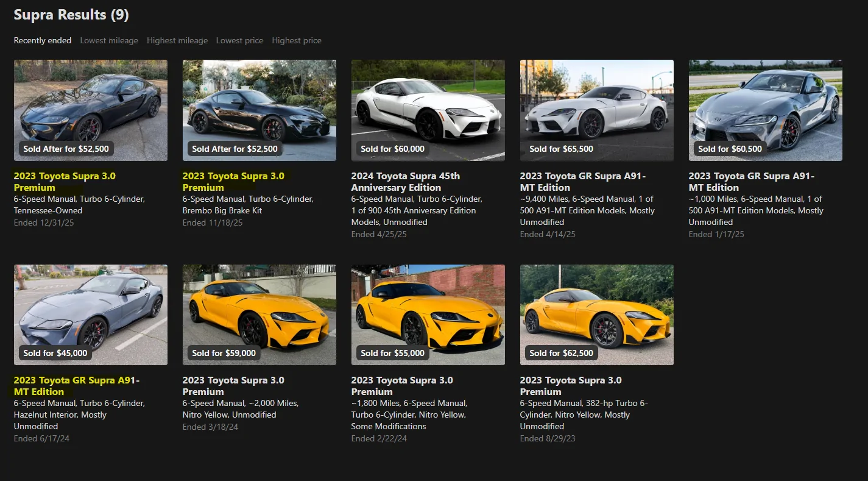The image size is (868, 481).
Task: Click the description starting '~1,000 Miles'
Action: pos(757,210)
